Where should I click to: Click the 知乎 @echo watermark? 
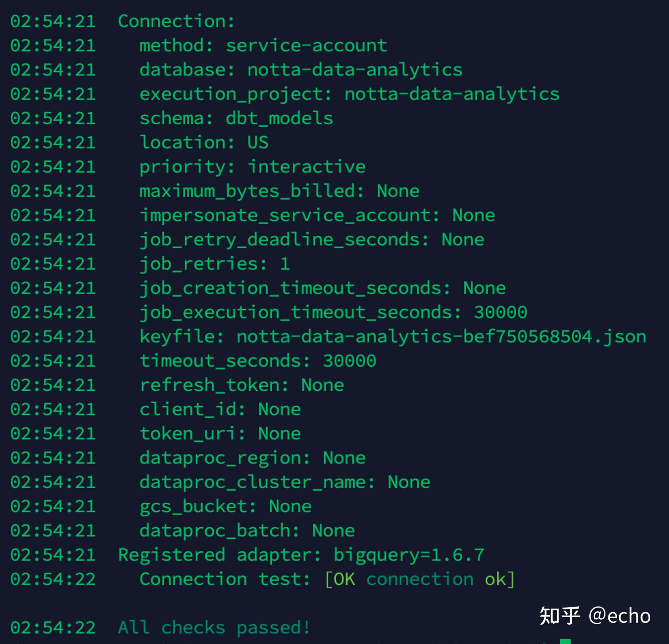(x=595, y=616)
